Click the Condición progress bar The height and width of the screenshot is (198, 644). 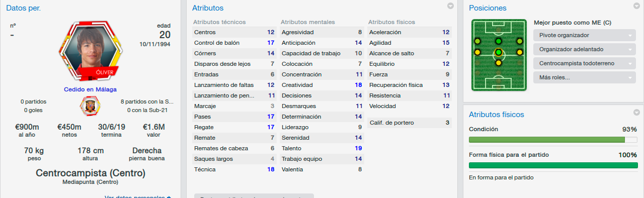click(x=553, y=140)
